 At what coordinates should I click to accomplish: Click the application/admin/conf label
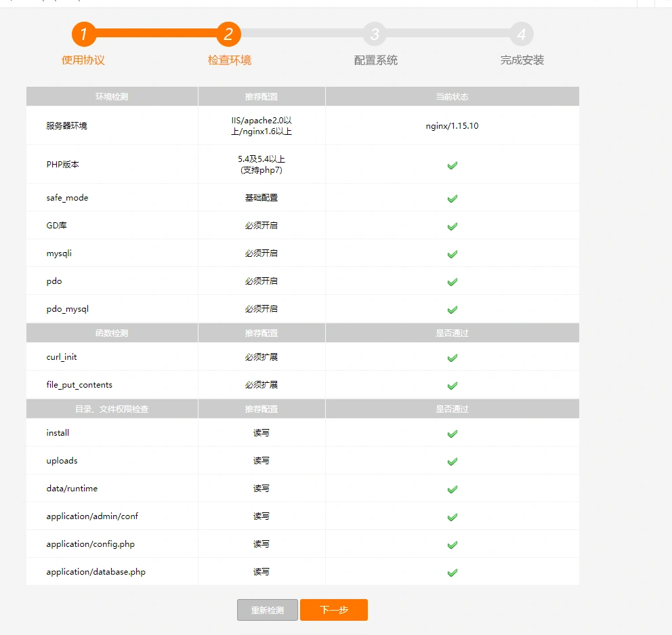click(x=92, y=516)
